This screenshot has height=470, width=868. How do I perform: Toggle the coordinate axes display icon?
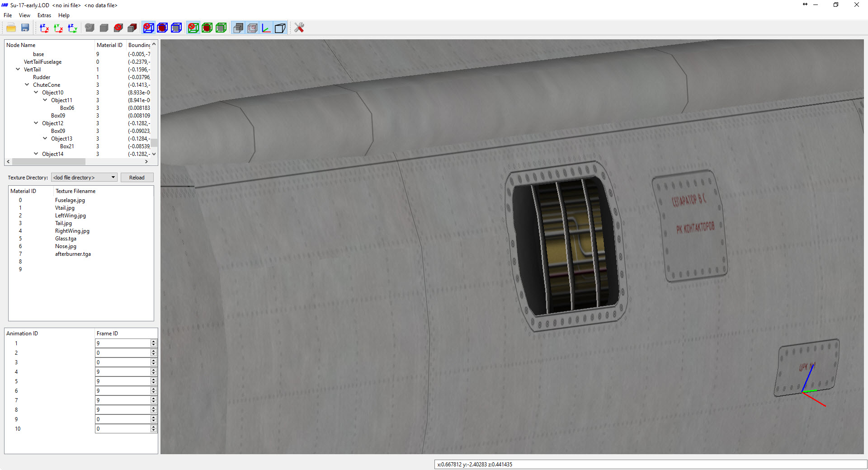click(266, 28)
